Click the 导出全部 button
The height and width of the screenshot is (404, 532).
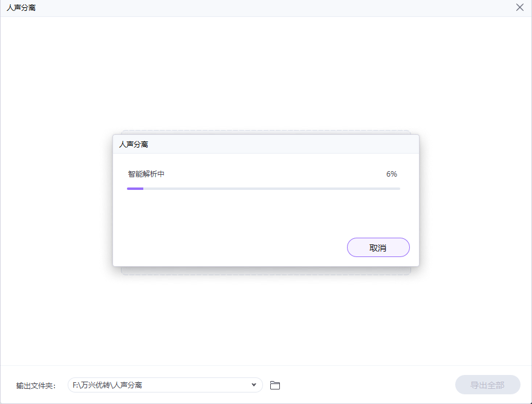pos(487,385)
